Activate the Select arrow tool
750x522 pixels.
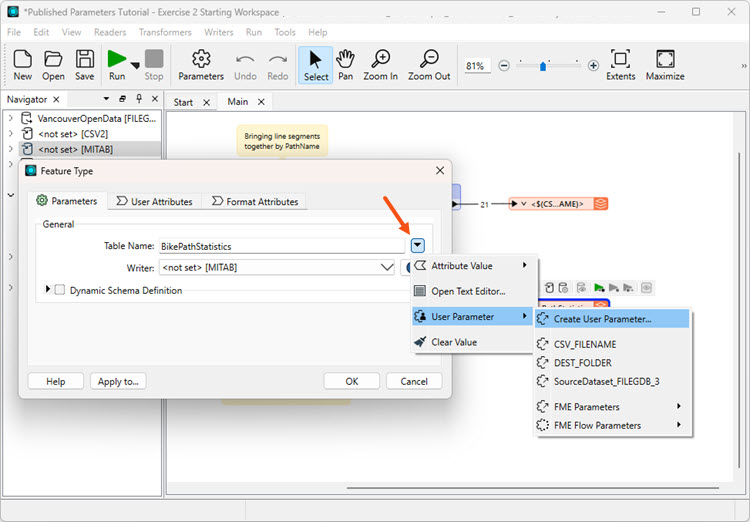(x=316, y=65)
